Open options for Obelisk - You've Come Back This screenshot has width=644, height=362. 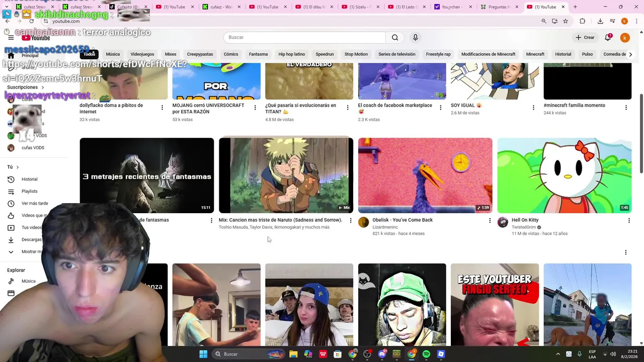(x=490, y=221)
